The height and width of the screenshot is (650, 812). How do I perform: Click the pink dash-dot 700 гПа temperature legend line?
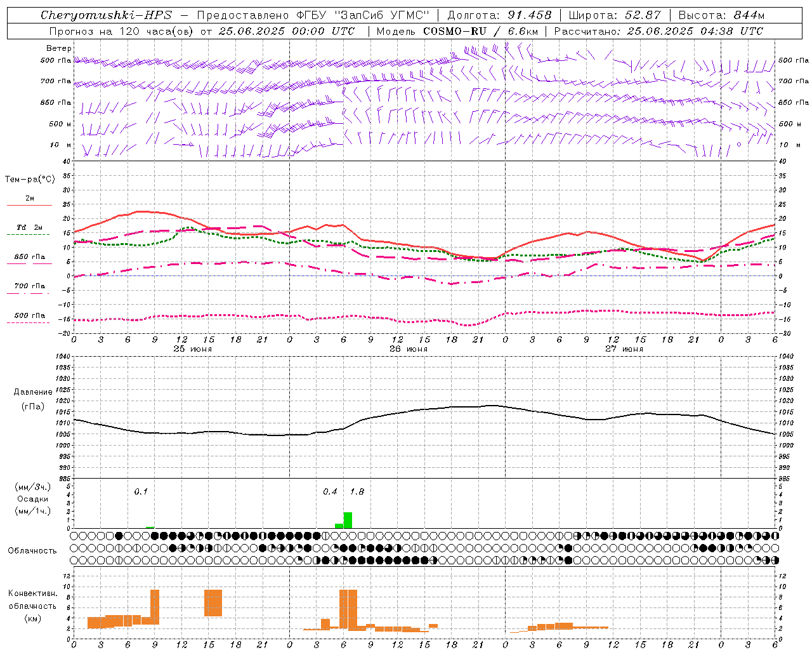pos(29,293)
